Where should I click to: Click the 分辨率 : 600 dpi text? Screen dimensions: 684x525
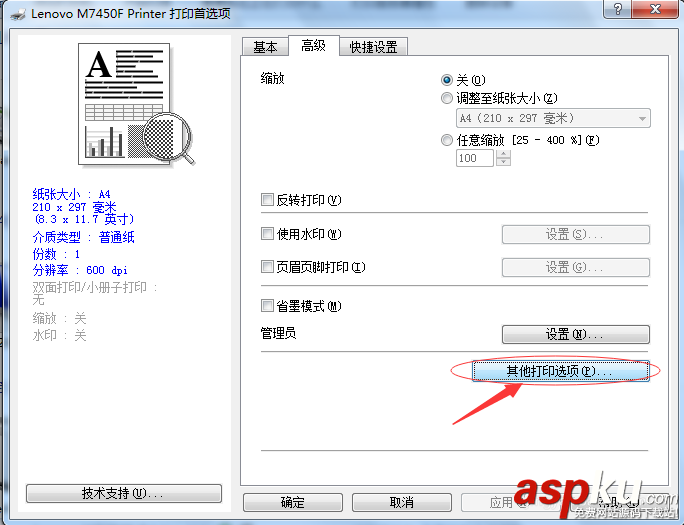click(x=80, y=270)
